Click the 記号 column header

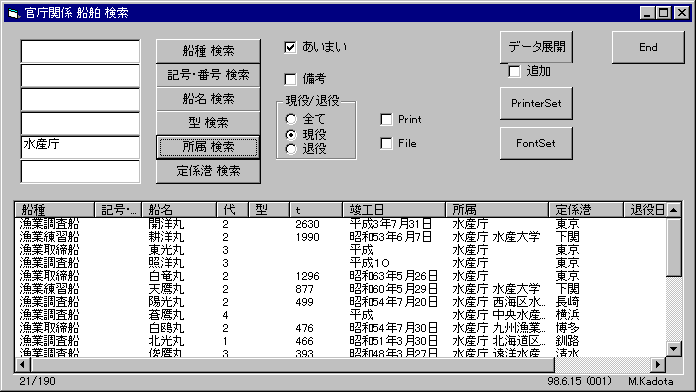point(118,210)
